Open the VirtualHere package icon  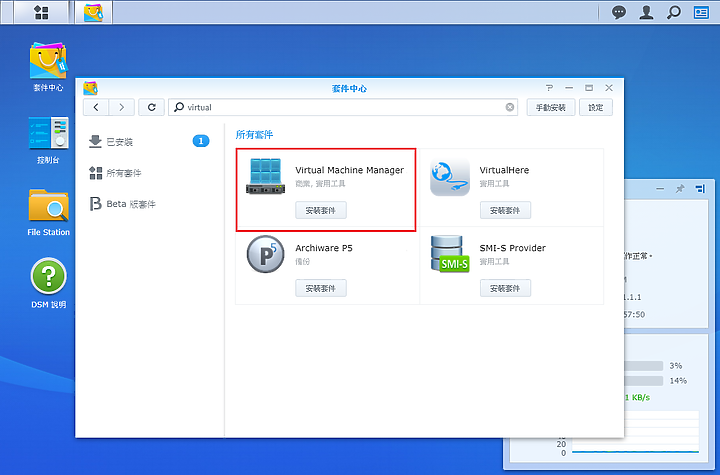(450, 177)
